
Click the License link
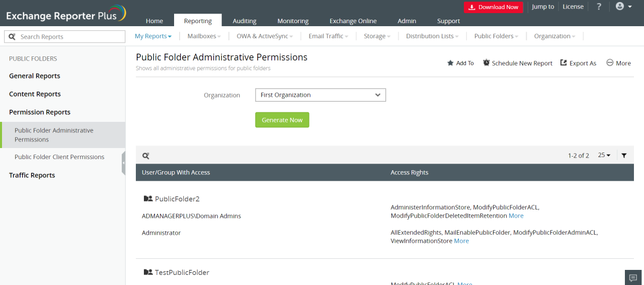point(573,7)
